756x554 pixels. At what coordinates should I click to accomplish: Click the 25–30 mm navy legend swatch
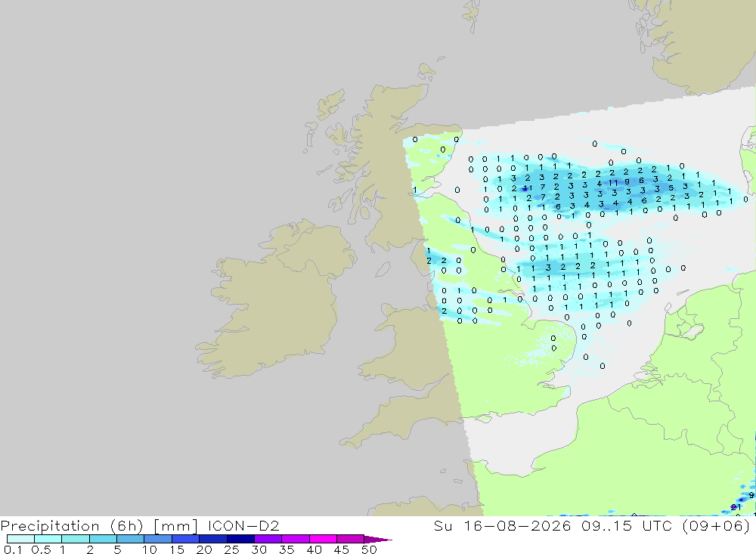click(240, 539)
